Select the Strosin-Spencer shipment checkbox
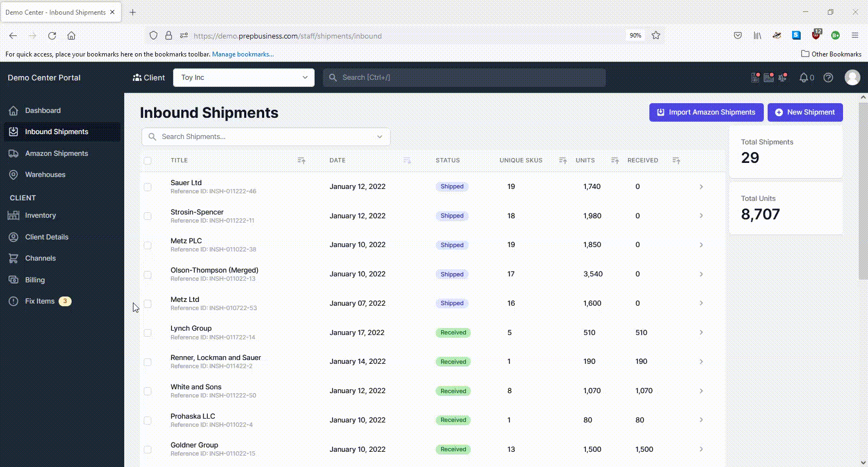 [x=148, y=216]
